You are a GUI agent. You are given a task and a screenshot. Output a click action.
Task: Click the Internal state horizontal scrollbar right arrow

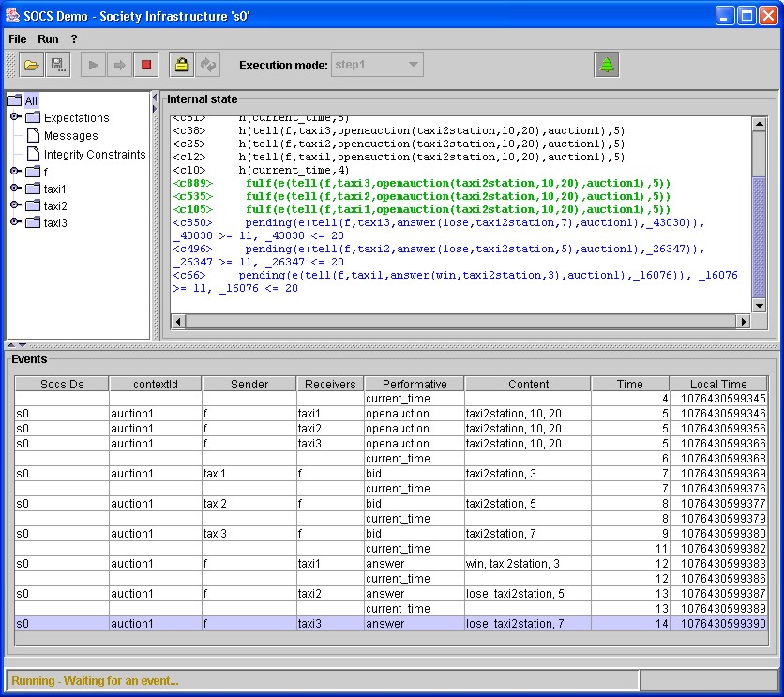point(743,321)
